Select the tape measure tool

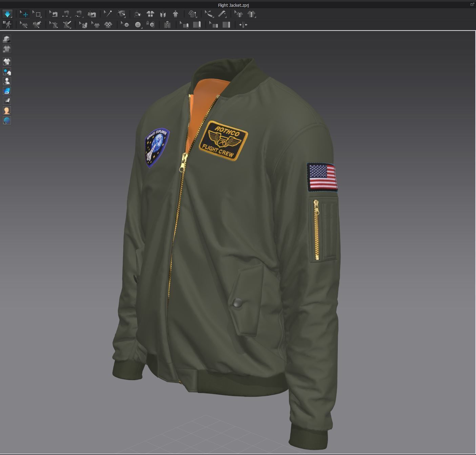tap(223, 14)
